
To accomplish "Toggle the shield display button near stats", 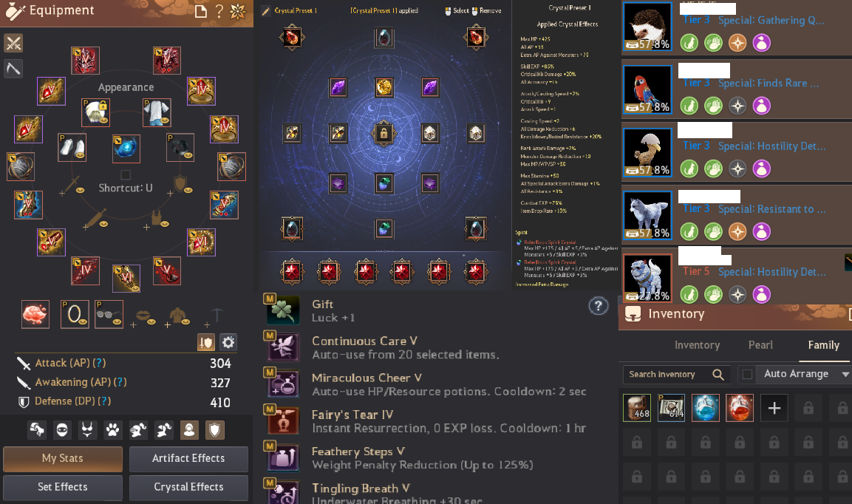I will [x=206, y=342].
